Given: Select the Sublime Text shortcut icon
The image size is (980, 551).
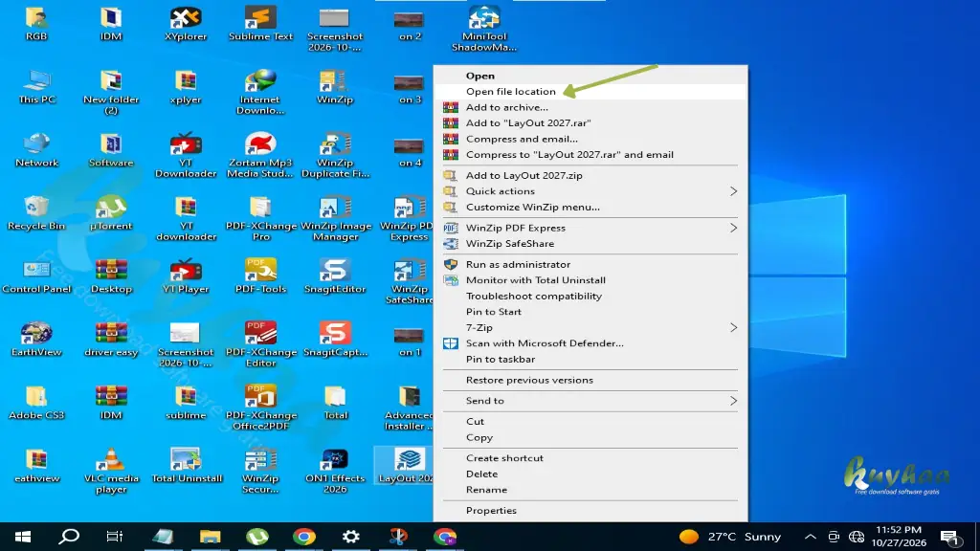Looking at the screenshot, I should click(x=260, y=24).
